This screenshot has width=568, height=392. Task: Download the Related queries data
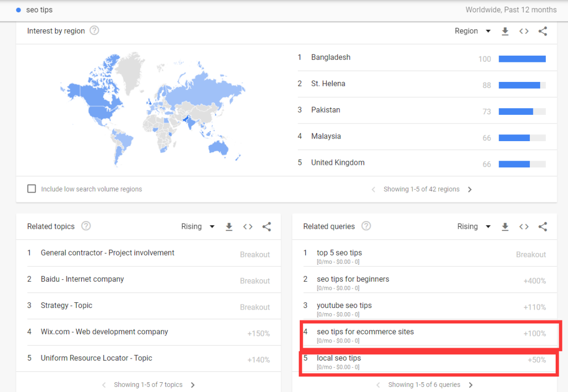click(x=505, y=227)
